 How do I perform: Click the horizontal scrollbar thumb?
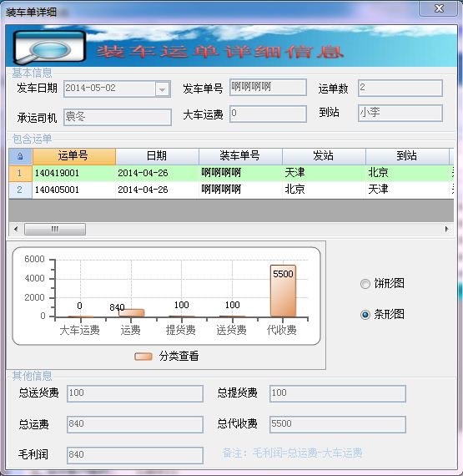(x=55, y=229)
